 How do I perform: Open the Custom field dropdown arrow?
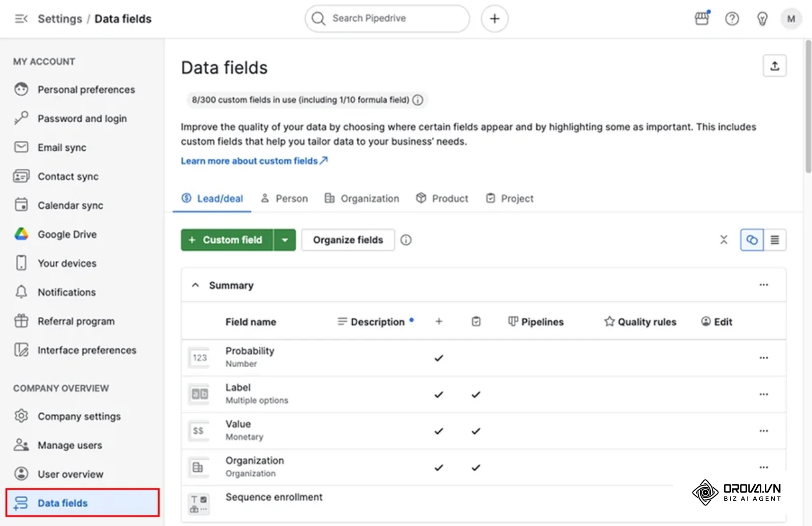[x=285, y=240]
